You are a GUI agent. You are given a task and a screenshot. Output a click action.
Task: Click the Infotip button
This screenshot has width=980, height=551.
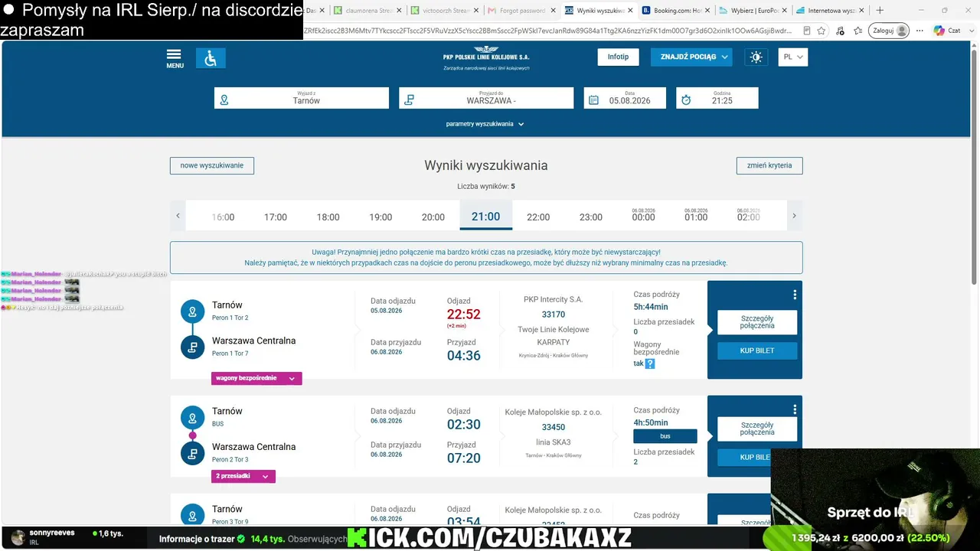(x=618, y=57)
